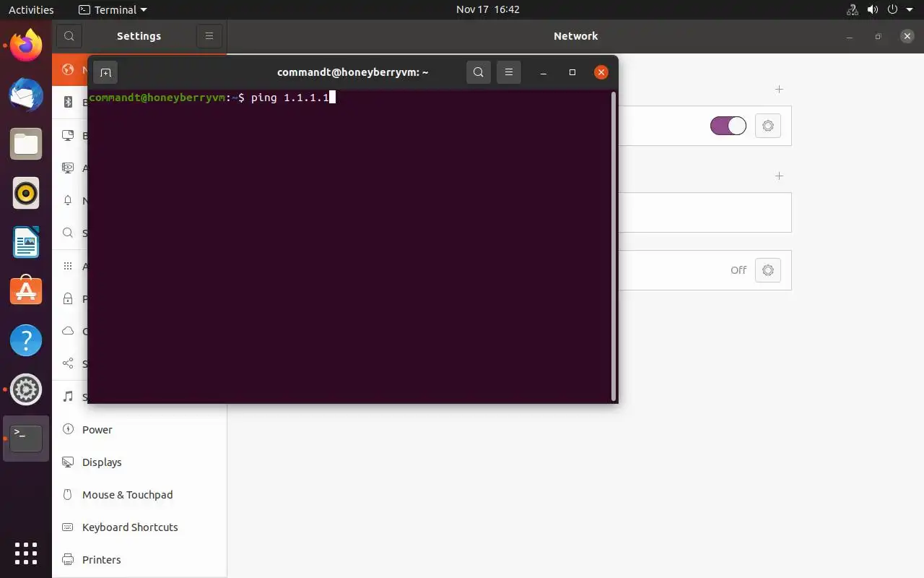
Task: Click the Printers icon in Settings sidebar
Action: click(68, 559)
